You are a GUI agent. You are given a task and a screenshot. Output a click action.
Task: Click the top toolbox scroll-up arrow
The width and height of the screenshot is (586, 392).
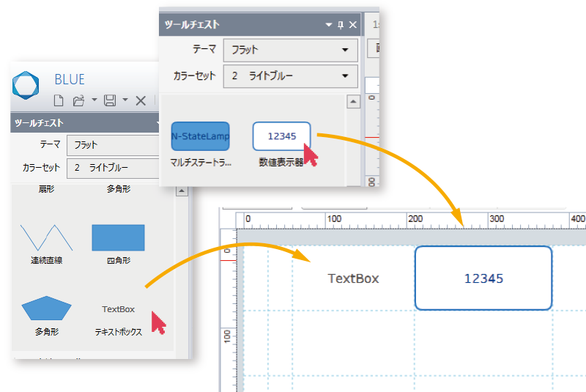(353, 102)
